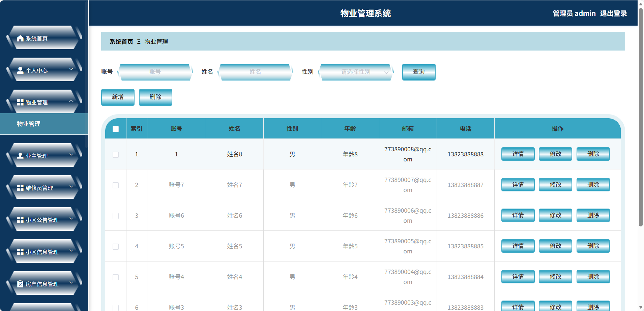
Task: Click the person icon beside 个人中心
Action: tap(20, 70)
